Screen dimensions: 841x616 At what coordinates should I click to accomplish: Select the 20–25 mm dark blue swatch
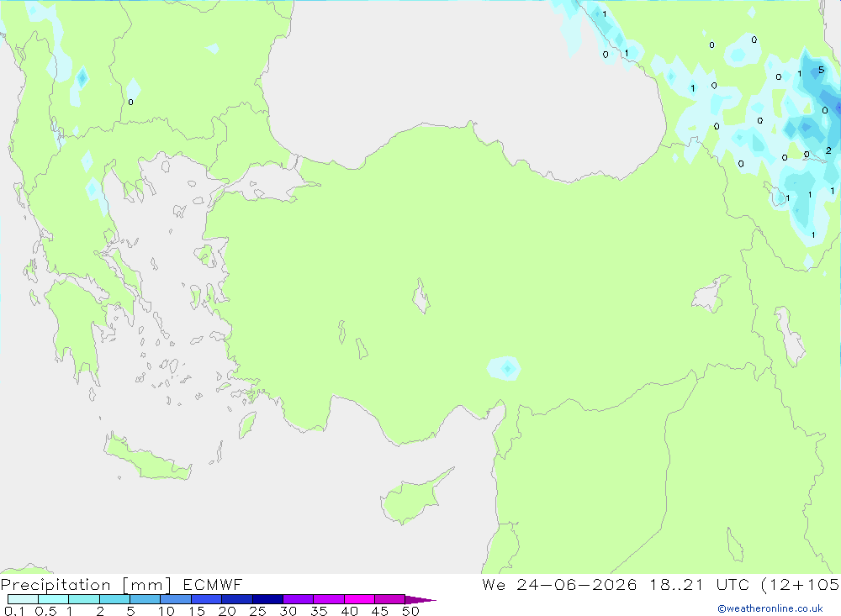pos(237,599)
